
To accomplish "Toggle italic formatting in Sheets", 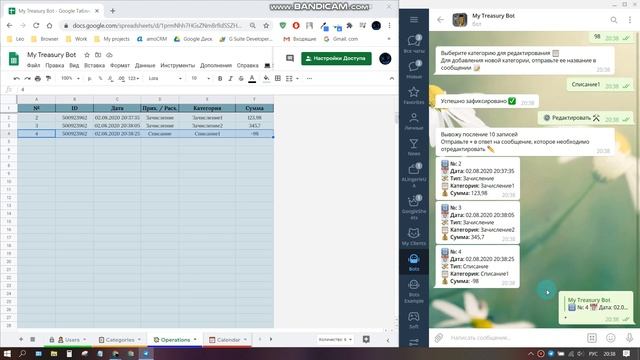I will coord(231,78).
